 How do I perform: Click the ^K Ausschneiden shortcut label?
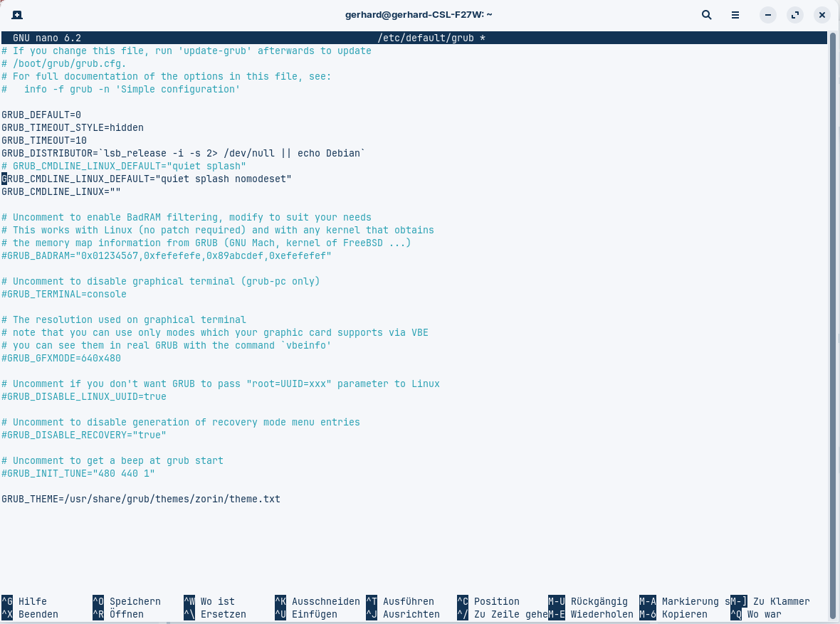(317, 601)
